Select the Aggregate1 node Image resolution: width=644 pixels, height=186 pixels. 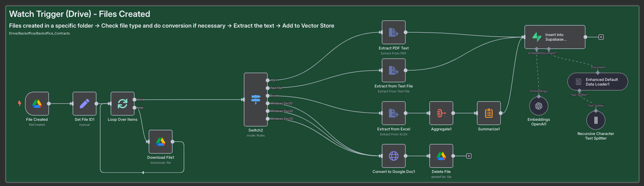441,113
